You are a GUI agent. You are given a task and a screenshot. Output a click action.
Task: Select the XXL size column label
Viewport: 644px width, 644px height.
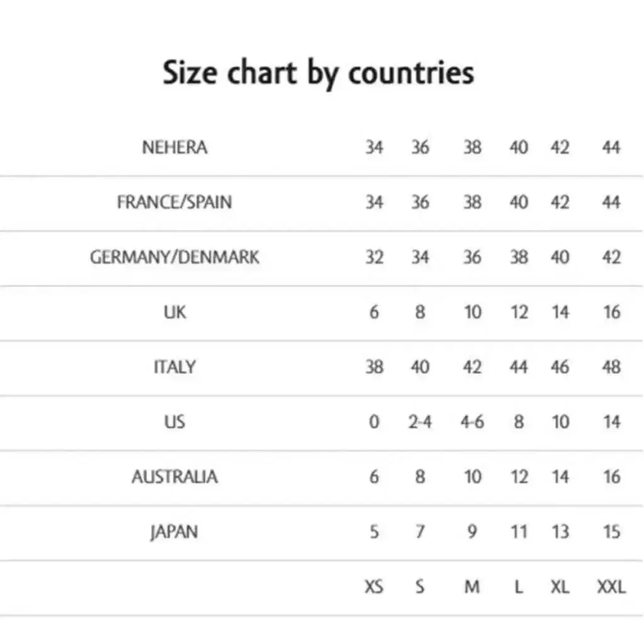612,587
